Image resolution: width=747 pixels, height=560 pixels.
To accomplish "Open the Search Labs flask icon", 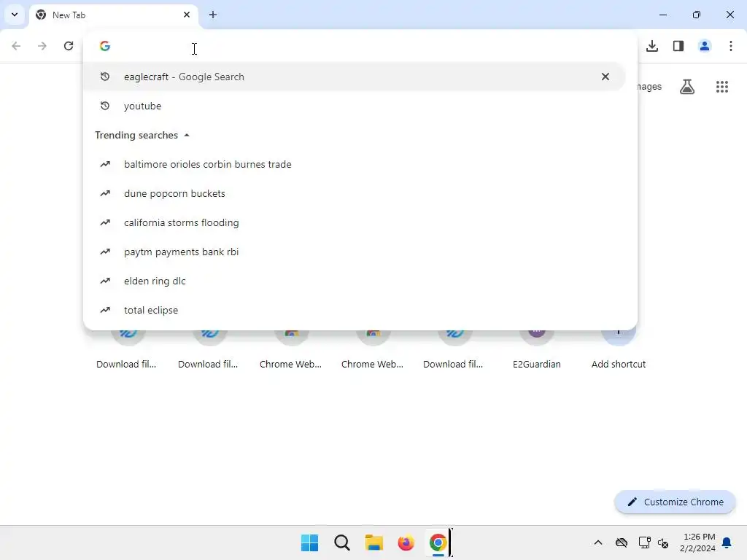I will (687, 87).
